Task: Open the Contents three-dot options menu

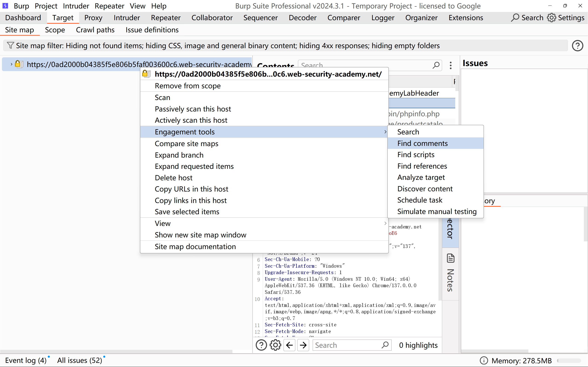Action: (451, 65)
